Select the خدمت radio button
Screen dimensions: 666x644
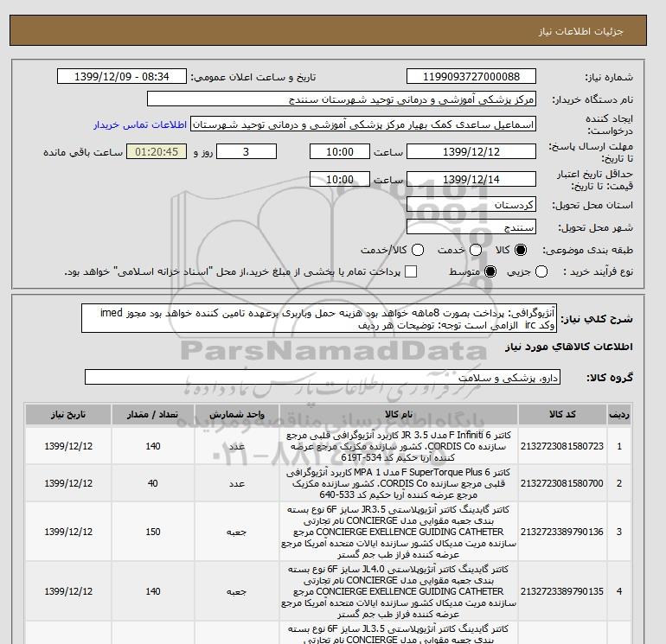(476, 250)
